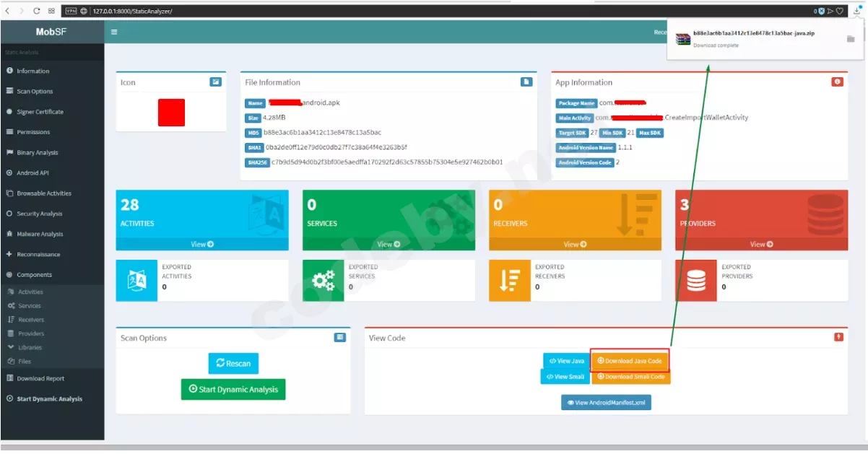This screenshot has width=868, height=454.
Task: Expand View under Services card
Action: pos(389,244)
